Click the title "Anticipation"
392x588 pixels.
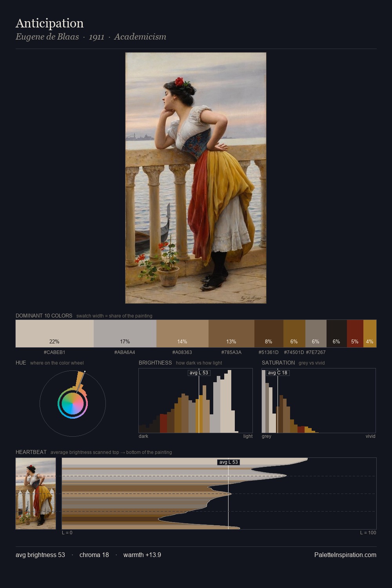(49, 23)
